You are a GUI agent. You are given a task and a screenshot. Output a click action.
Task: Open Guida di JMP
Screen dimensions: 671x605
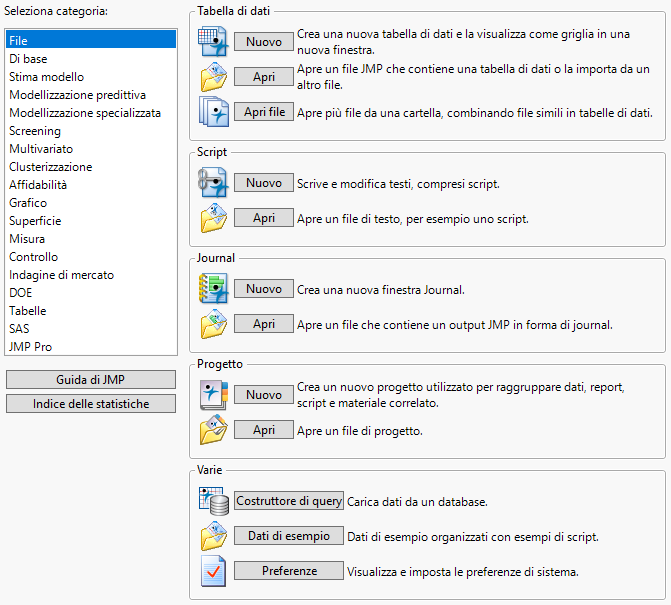[x=91, y=380]
